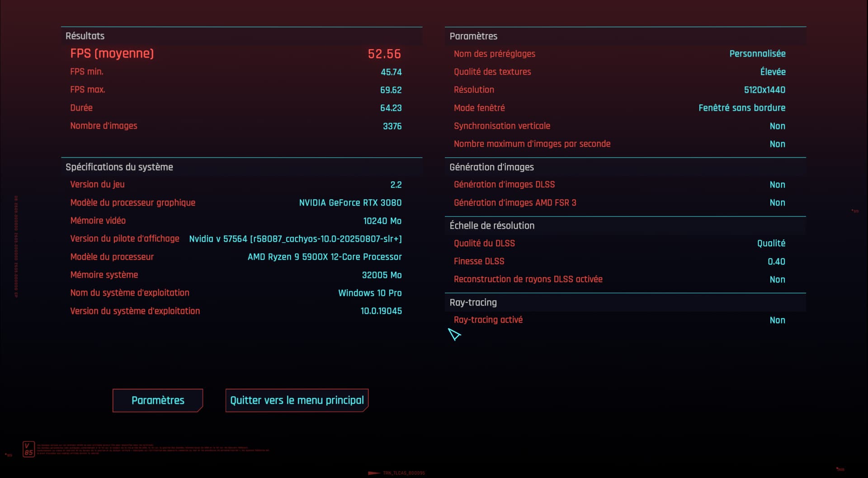868x478 pixels.
Task: Click the Finesse DLSS value 0.40
Action: pos(776,262)
